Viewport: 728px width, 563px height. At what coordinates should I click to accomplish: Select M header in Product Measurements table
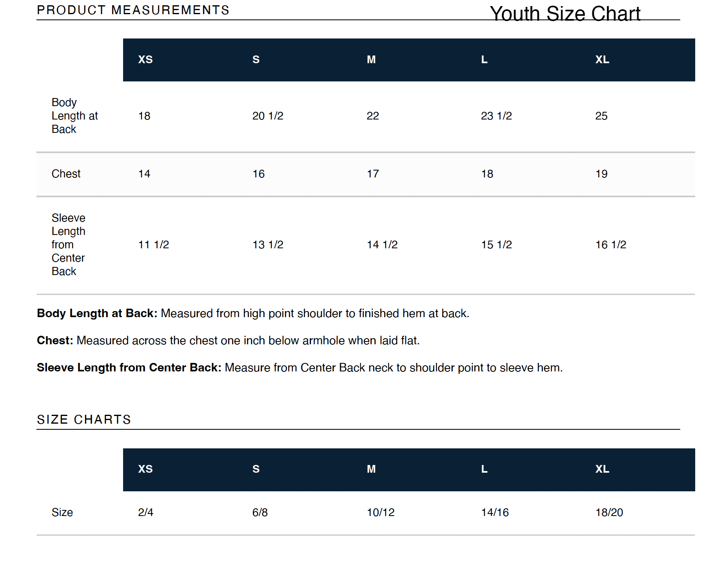371,60
